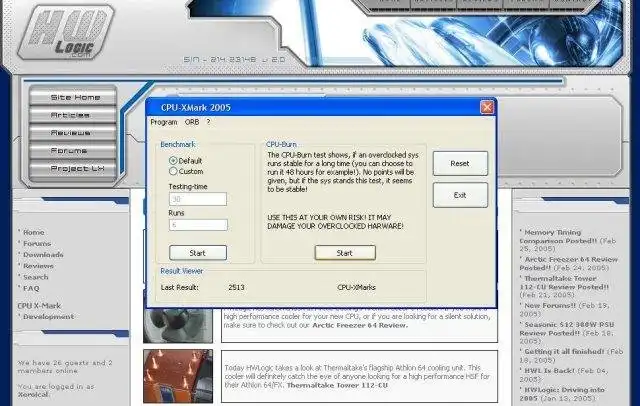Click the Runs input field
Image resolution: width=640 pixels, height=406 pixels.
tap(198, 225)
